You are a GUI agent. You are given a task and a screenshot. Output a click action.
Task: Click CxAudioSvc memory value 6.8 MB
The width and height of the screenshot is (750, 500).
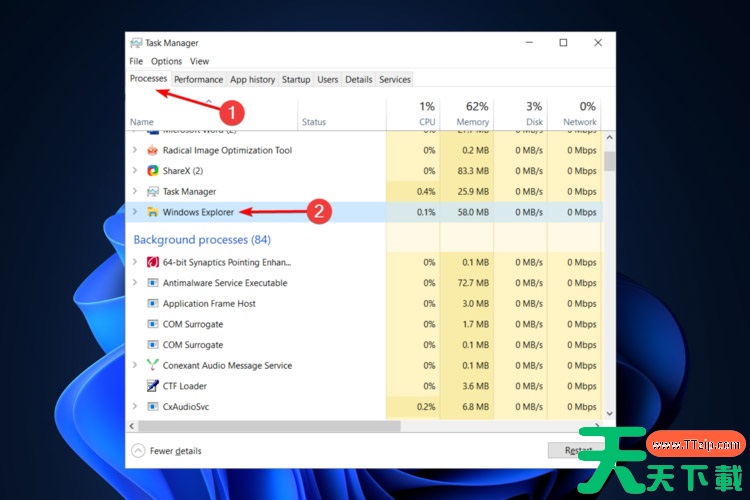pos(475,406)
